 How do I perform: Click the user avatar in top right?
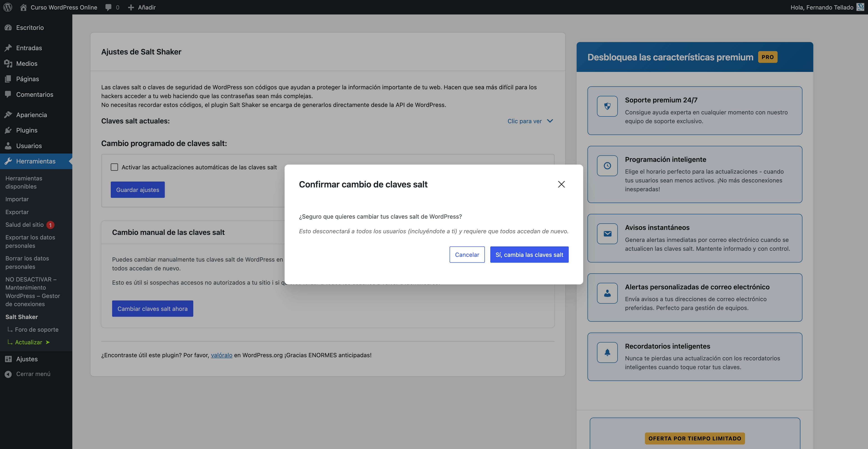(x=860, y=7)
